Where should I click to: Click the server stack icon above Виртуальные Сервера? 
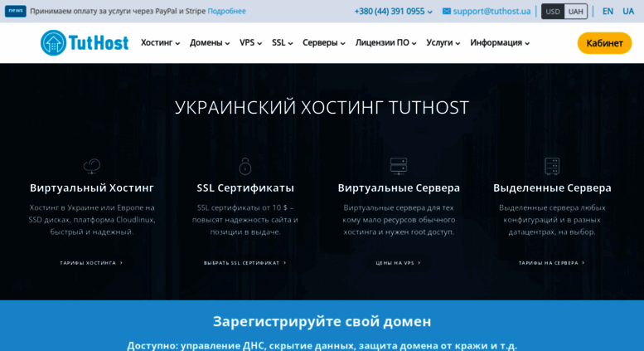tap(399, 166)
